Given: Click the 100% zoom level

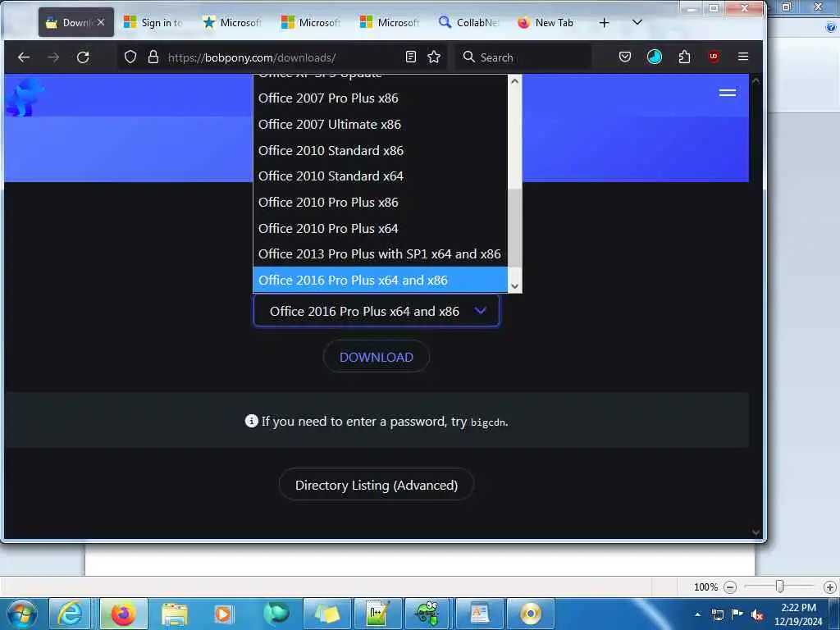Looking at the screenshot, I should (705, 587).
